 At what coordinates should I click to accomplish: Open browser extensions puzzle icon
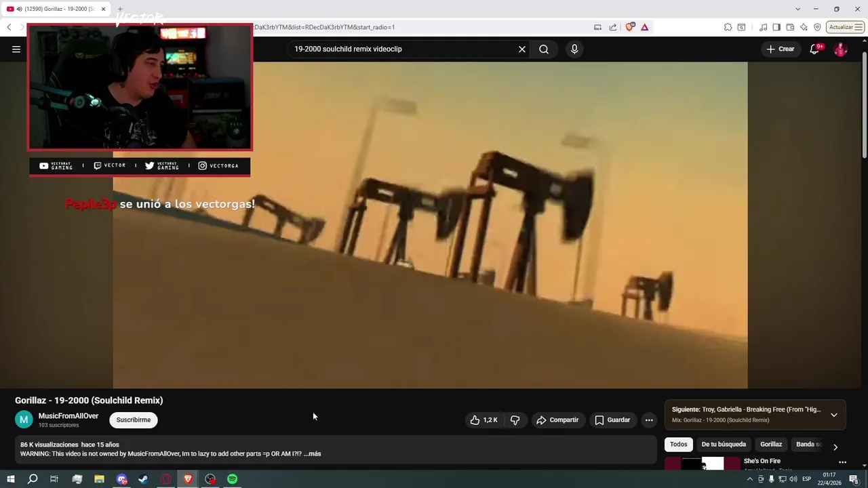(x=728, y=27)
